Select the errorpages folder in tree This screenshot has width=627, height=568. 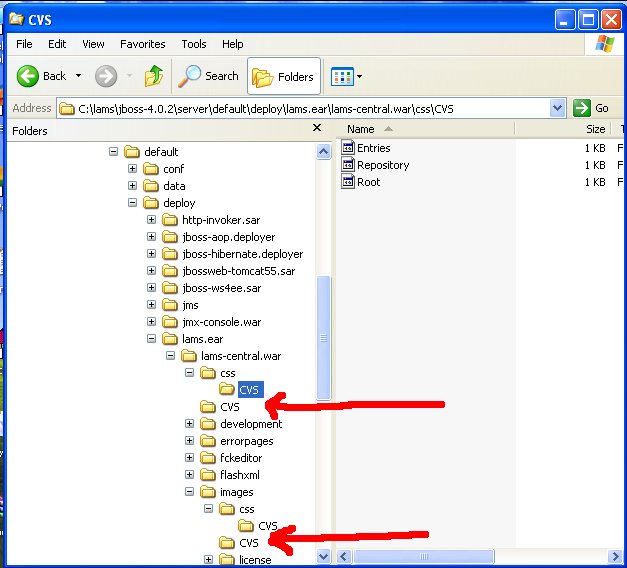pos(246,441)
